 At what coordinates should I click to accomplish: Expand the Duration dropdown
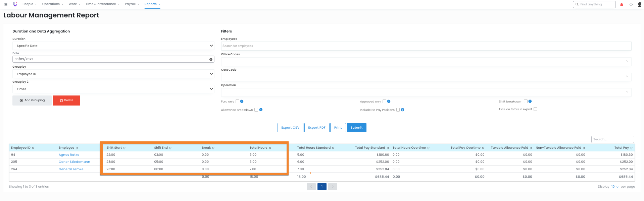click(x=113, y=46)
